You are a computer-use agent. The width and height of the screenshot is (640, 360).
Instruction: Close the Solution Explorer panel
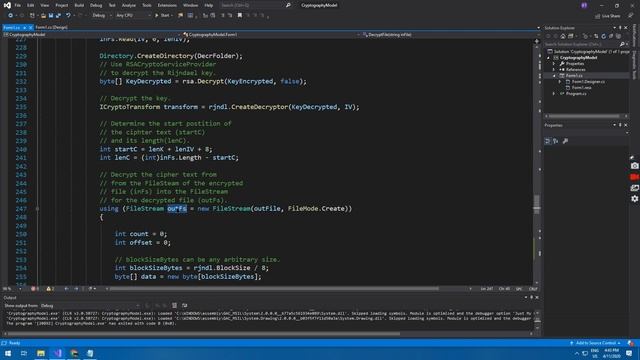tap(626, 28)
